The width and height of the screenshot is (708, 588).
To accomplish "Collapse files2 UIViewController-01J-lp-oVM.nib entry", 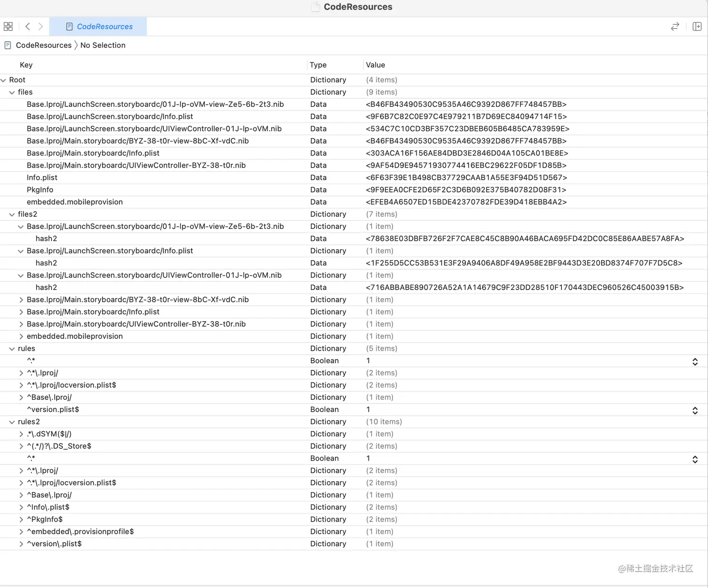I will (21, 275).
